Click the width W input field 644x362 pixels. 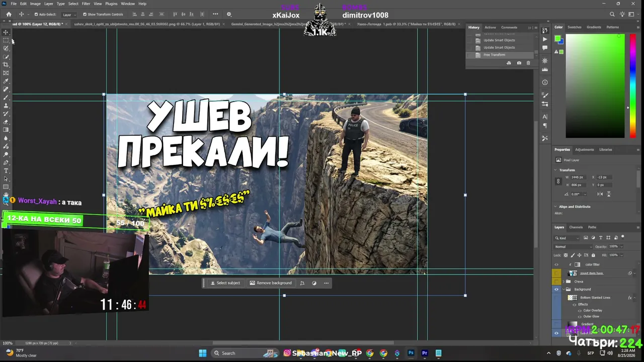pyautogui.click(x=578, y=177)
